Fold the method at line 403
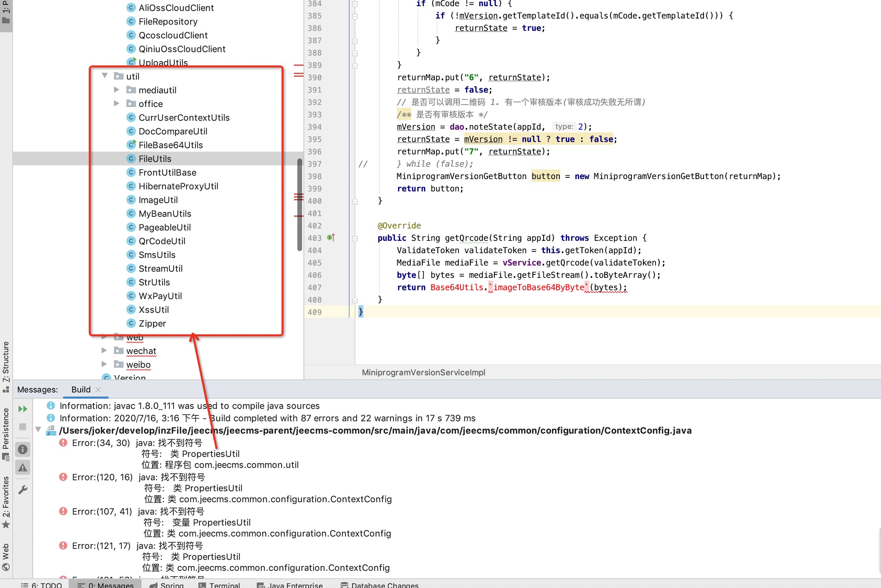881x588 pixels. pyautogui.click(x=355, y=238)
